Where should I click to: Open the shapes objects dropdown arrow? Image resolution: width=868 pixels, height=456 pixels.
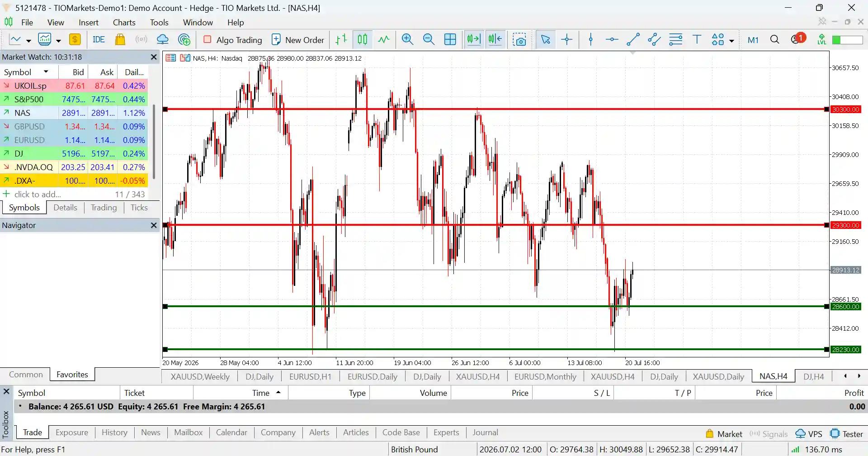click(731, 41)
